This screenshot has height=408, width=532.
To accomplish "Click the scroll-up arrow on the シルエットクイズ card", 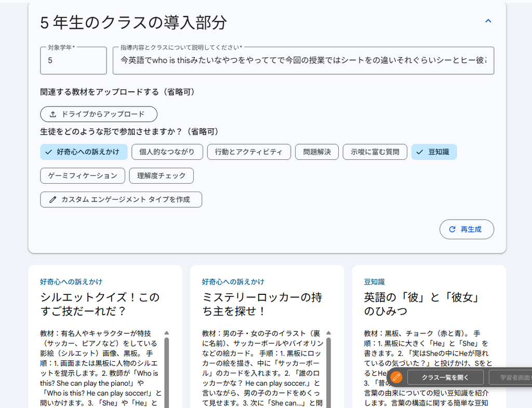I will coord(167,333).
